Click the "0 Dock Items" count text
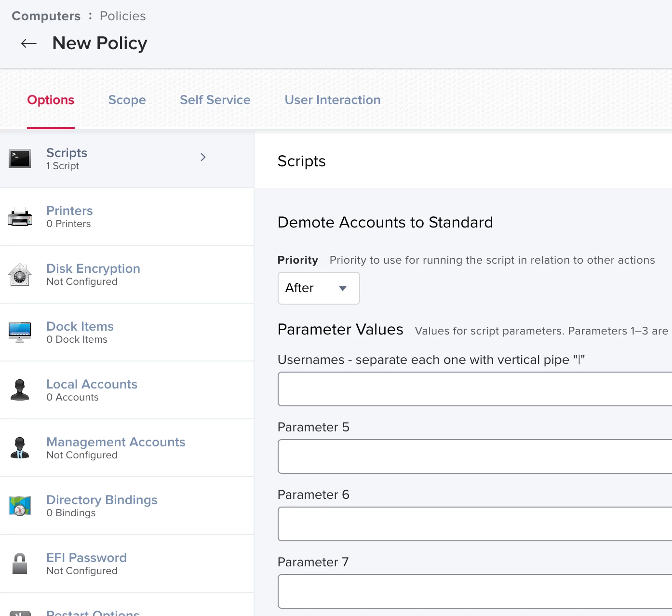Image resolution: width=672 pixels, height=616 pixels. [77, 339]
